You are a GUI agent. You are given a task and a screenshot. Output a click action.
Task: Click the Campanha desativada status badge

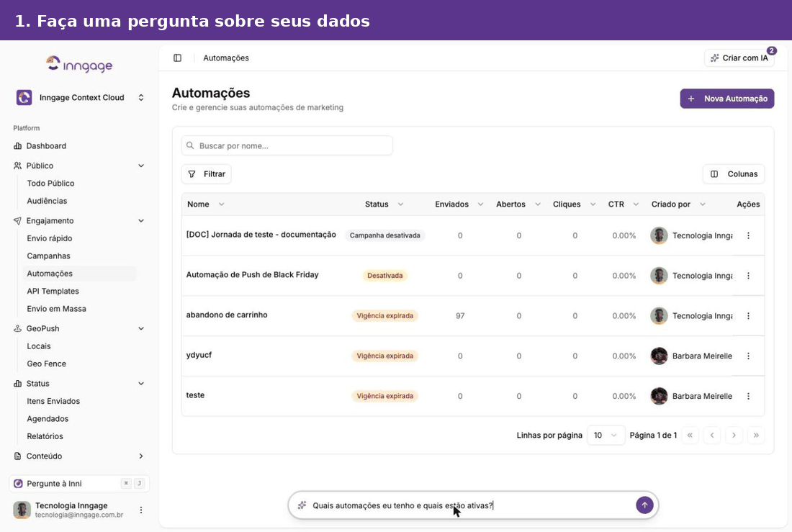click(385, 235)
